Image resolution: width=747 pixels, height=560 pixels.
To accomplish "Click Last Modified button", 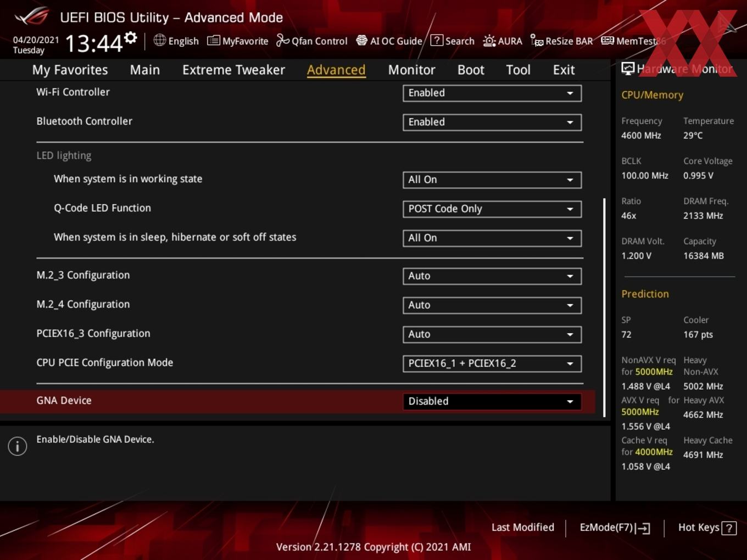I will coord(523,527).
